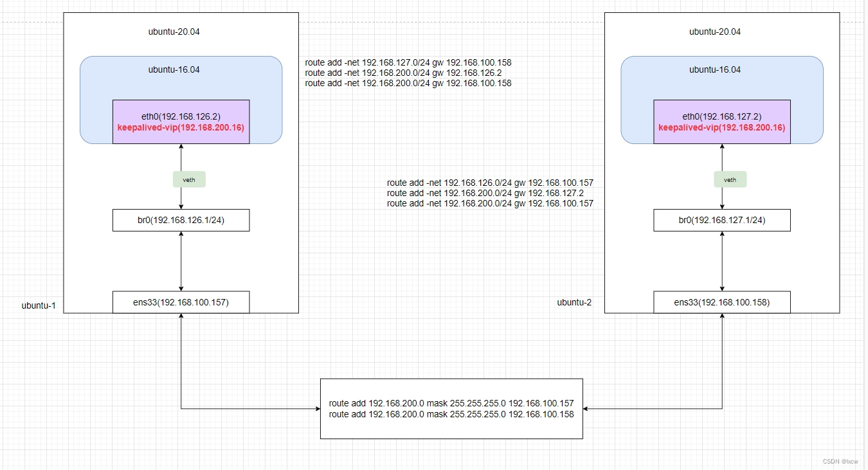Select the ubuntu-2 host label
Screen dimensions: 868x470
(574, 302)
